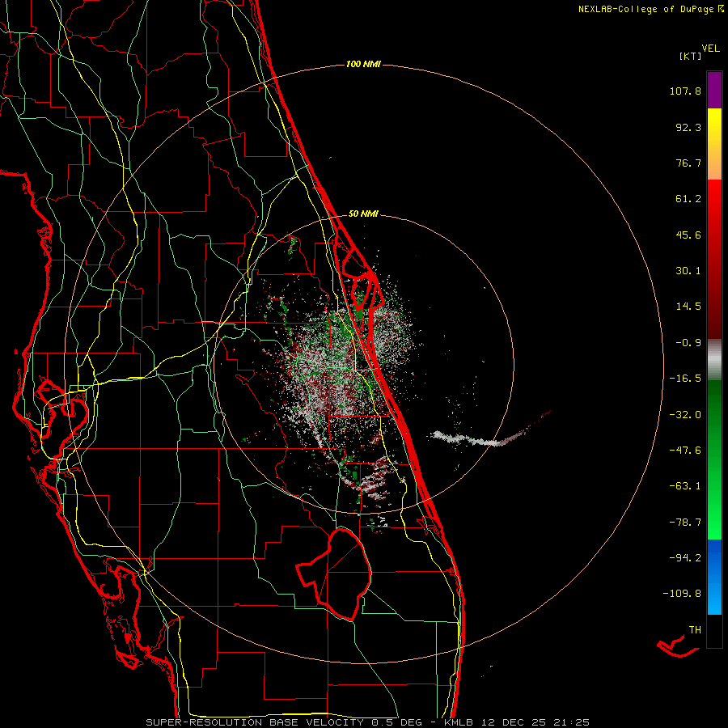Click the Super-Resolution Base Velocity caption
Viewport: 728px width, 728px height.
(367, 722)
